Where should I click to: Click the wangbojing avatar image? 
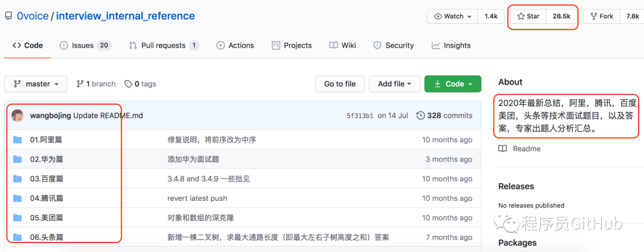tap(17, 116)
